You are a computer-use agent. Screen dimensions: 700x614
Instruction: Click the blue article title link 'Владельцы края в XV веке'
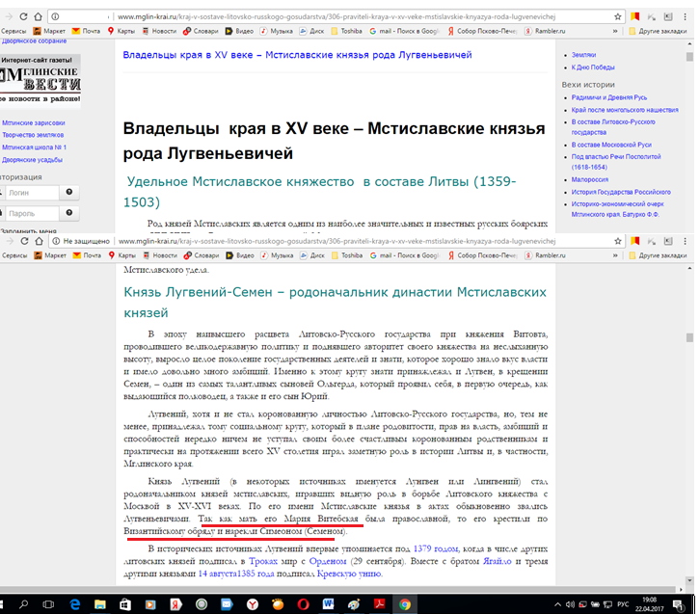(x=297, y=54)
